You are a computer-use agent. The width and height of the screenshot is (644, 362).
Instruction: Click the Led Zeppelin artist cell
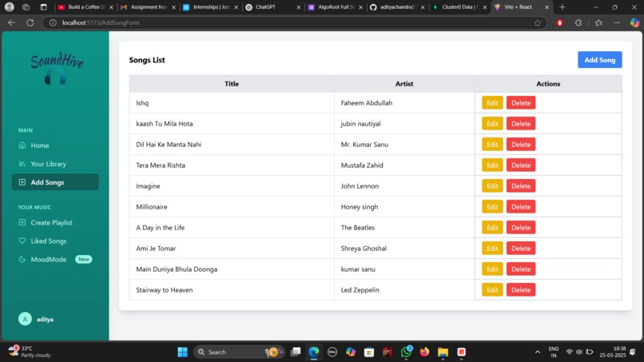(404, 290)
